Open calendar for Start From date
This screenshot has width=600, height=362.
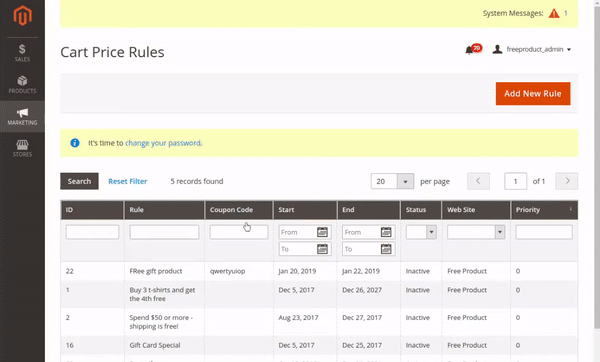pyautogui.click(x=322, y=232)
